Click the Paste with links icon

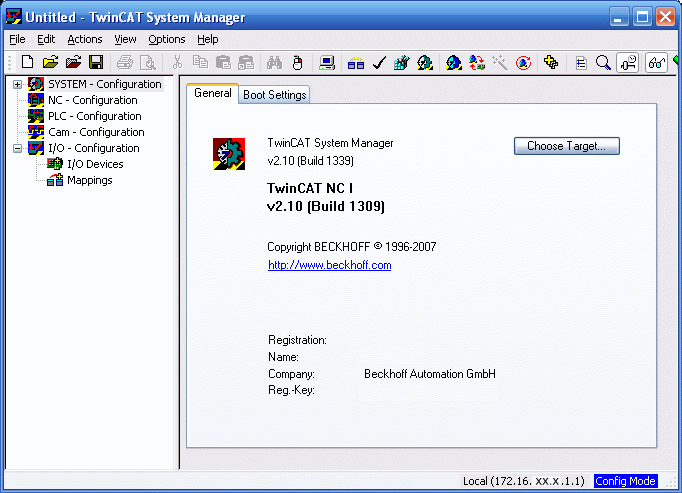click(x=246, y=63)
